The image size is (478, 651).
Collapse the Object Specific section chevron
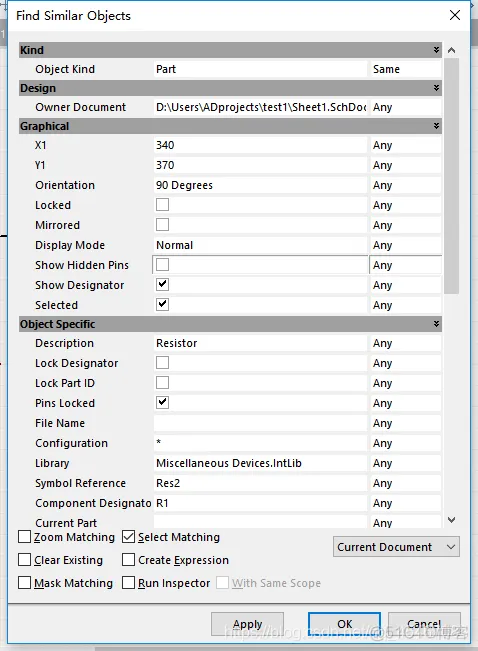point(436,324)
